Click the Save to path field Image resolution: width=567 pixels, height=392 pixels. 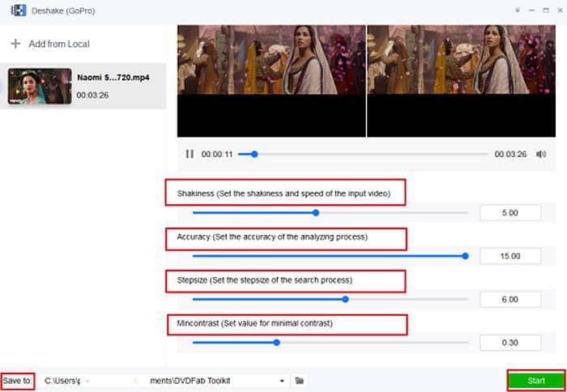pyautogui.click(x=164, y=381)
